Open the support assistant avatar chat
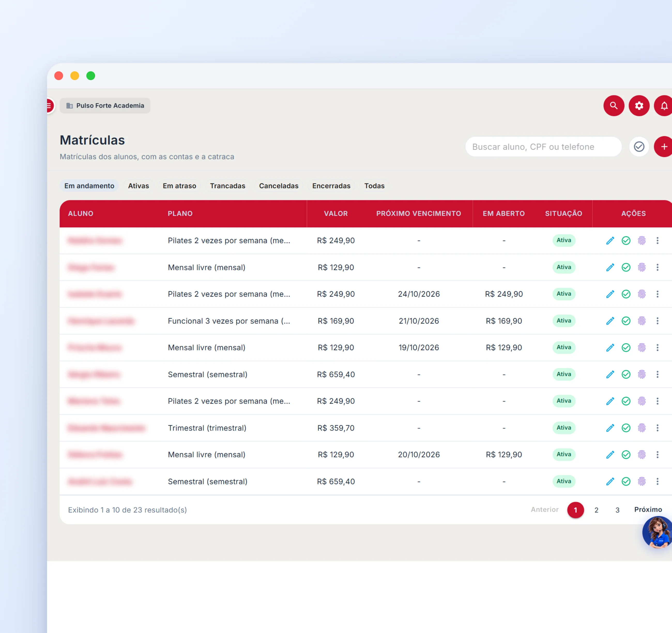 657,532
